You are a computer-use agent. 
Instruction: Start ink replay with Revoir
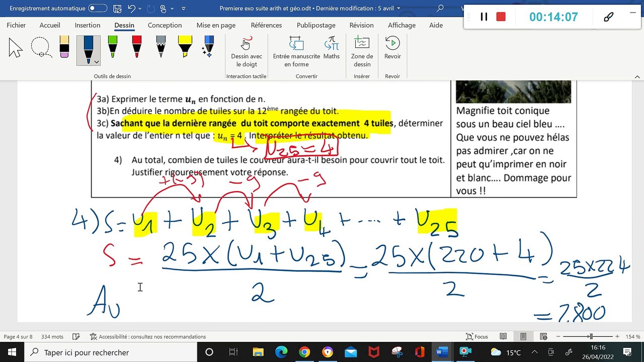(x=392, y=48)
